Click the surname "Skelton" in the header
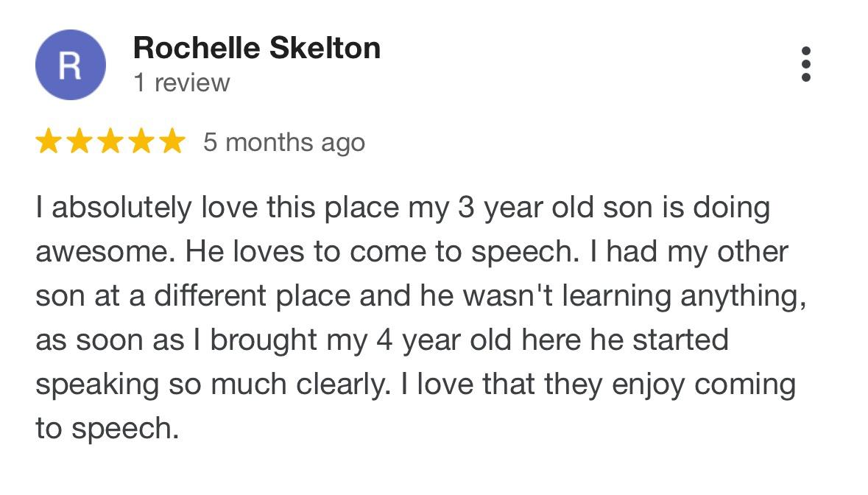Image resolution: width=868 pixels, height=495 pixels. [325, 48]
